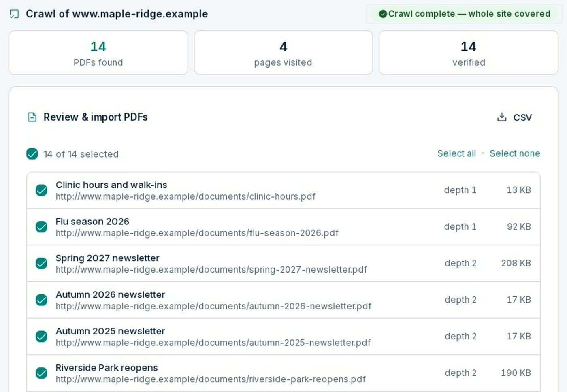Image resolution: width=567 pixels, height=392 pixels.
Task: Click the Crawl of www.maple-ridge.example heading
Action: pos(117,14)
